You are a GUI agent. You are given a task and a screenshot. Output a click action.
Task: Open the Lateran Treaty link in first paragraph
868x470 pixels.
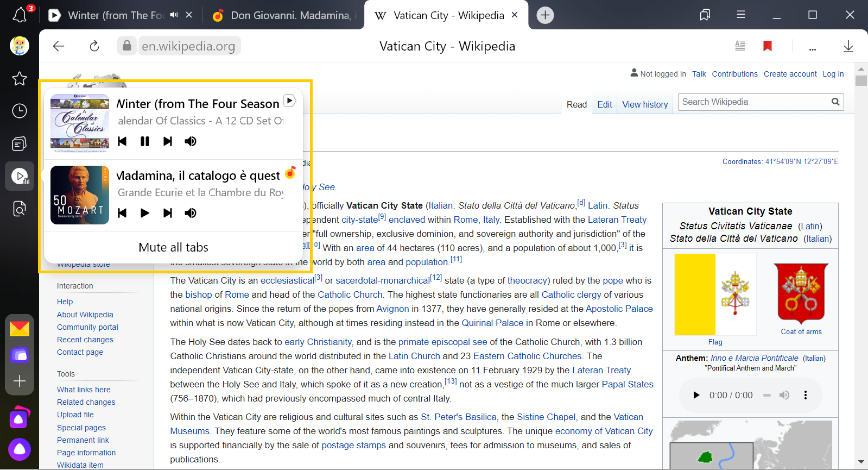pos(617,220)
